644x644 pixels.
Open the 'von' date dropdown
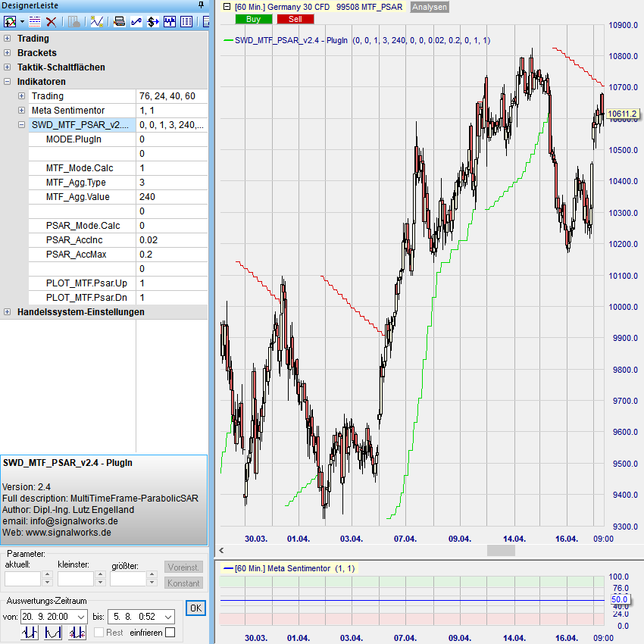81,617
